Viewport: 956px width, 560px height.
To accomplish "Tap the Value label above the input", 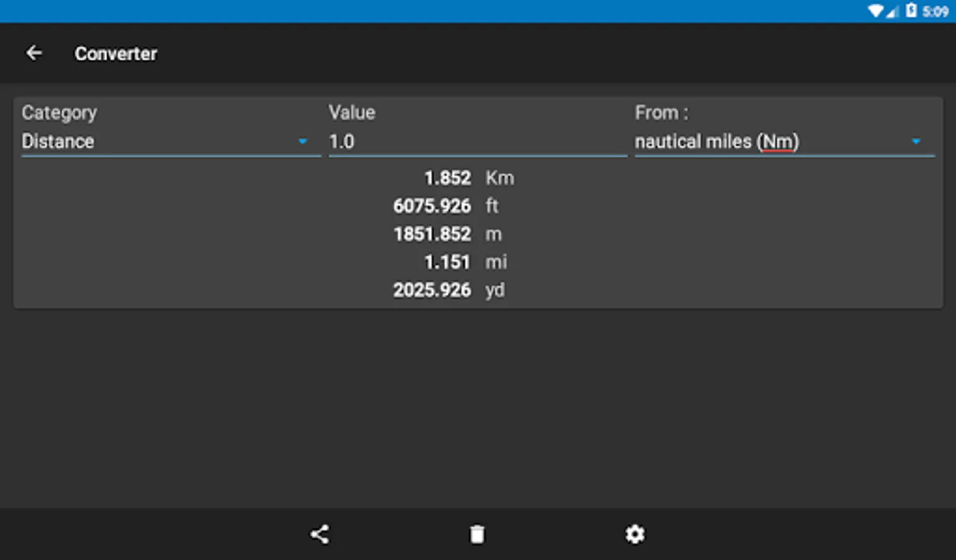I will click(x=352, y=113).
